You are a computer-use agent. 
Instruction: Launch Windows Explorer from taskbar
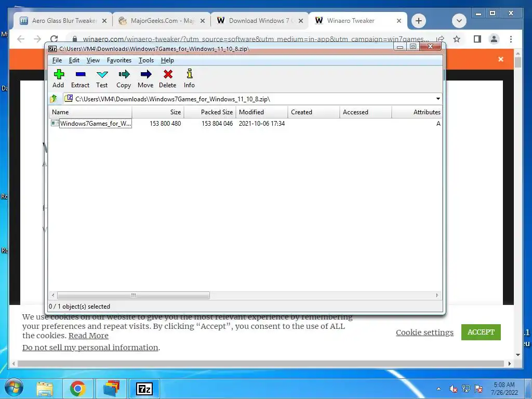tap(45, 389)
